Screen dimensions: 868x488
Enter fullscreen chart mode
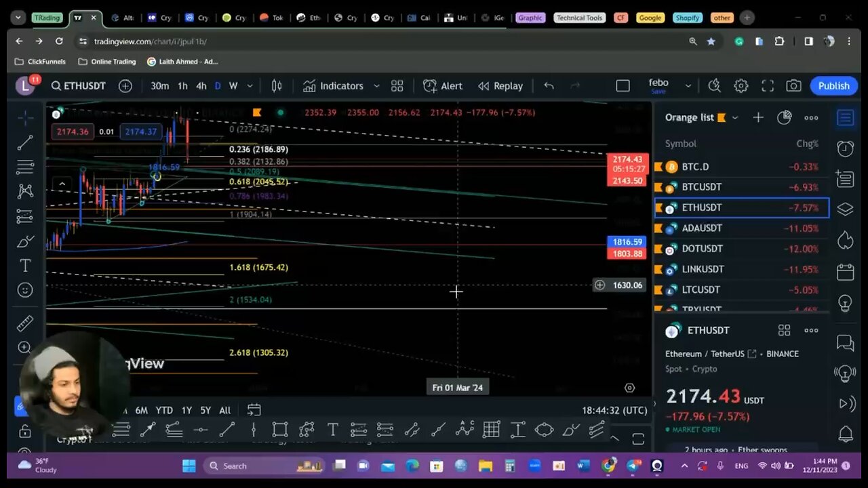point(768,86)
